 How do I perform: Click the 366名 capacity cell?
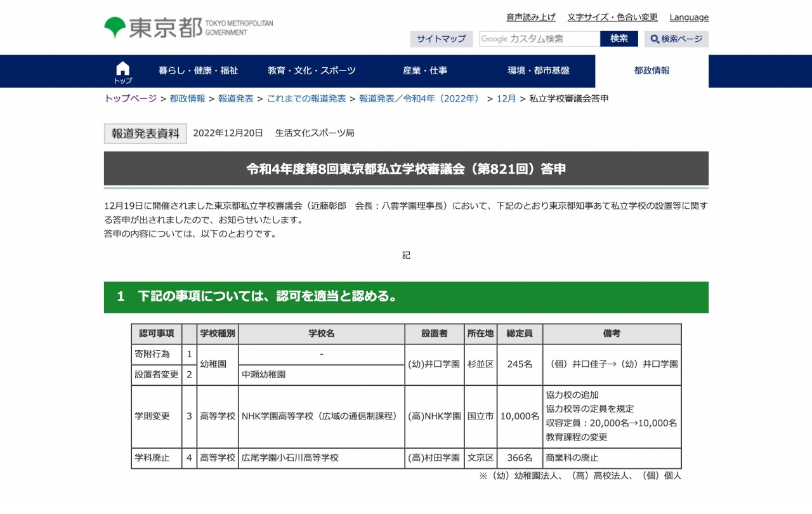(520, 458)
